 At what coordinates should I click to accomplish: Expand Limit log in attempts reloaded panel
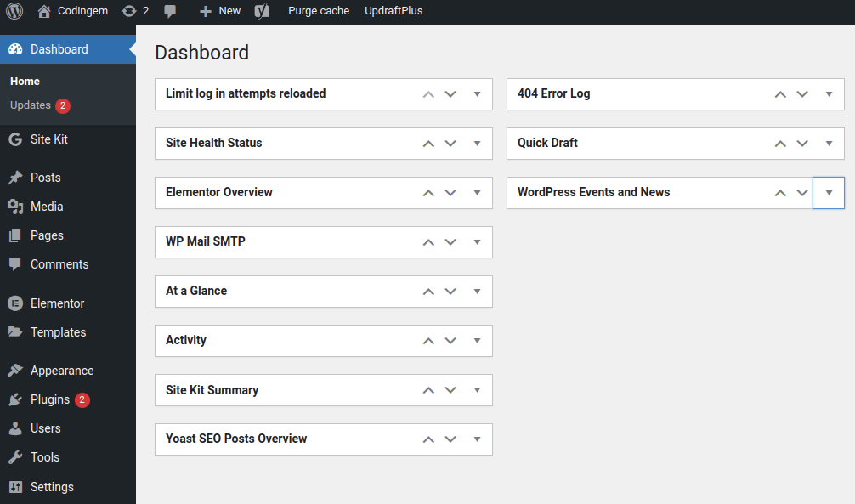(x=477, y=93)
